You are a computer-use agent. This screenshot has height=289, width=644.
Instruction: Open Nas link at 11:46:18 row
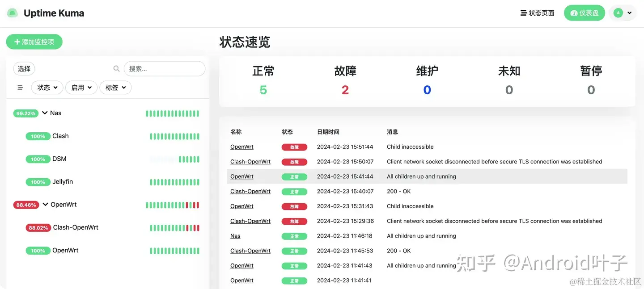[x=235, y=236]
